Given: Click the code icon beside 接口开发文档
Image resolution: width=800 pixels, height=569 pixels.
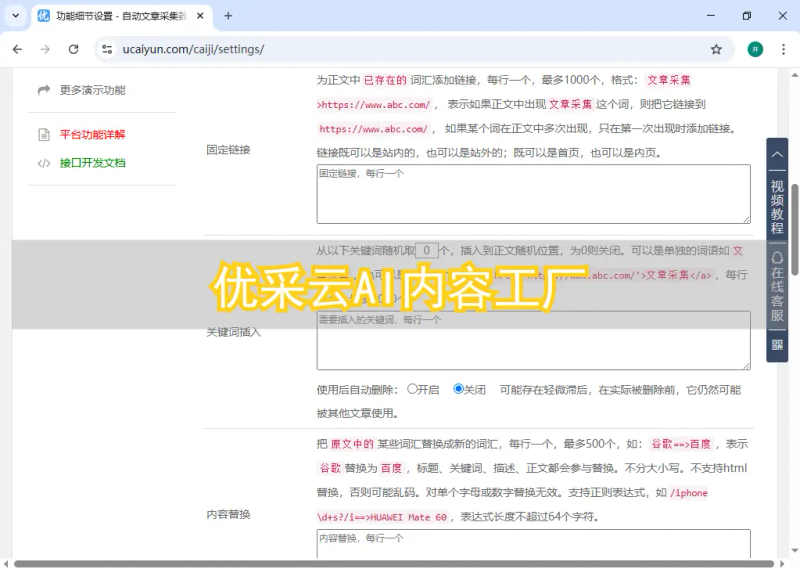Looking at the screenshot, I should [x=44, y=163].
